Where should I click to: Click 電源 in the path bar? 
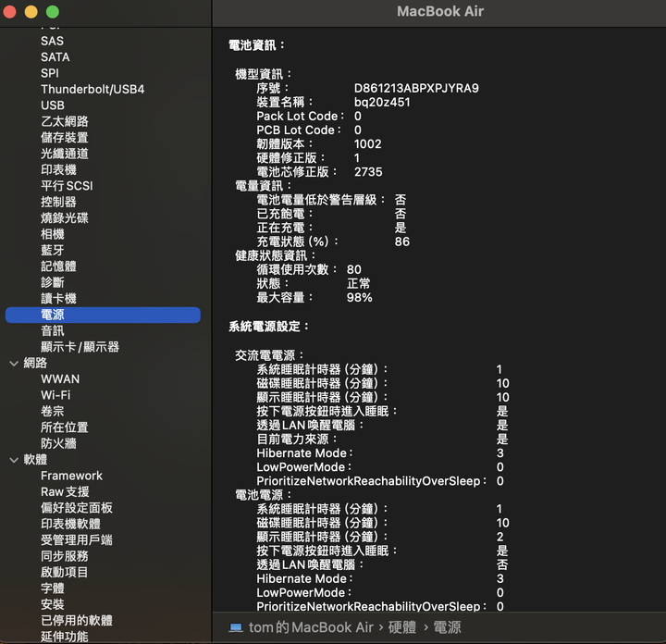click(447, 627)
